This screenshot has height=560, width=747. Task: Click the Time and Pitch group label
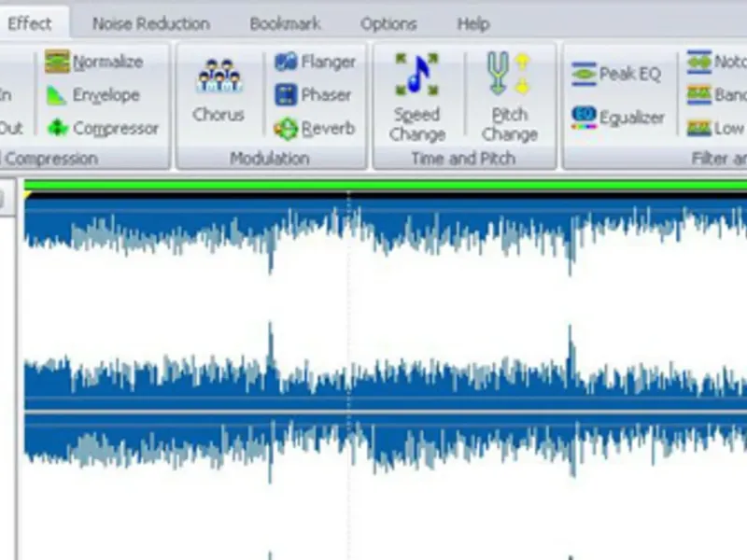tap(463, 159)
